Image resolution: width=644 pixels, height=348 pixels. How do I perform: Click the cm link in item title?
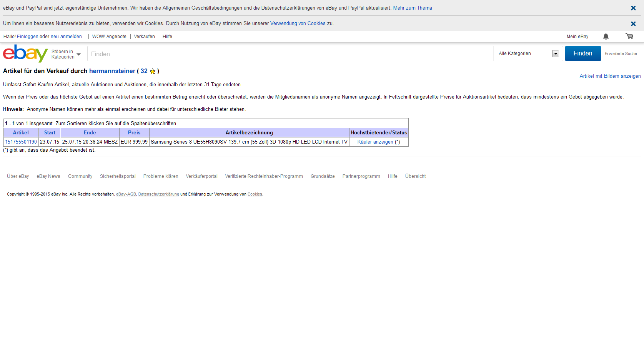tap(246, 142)
